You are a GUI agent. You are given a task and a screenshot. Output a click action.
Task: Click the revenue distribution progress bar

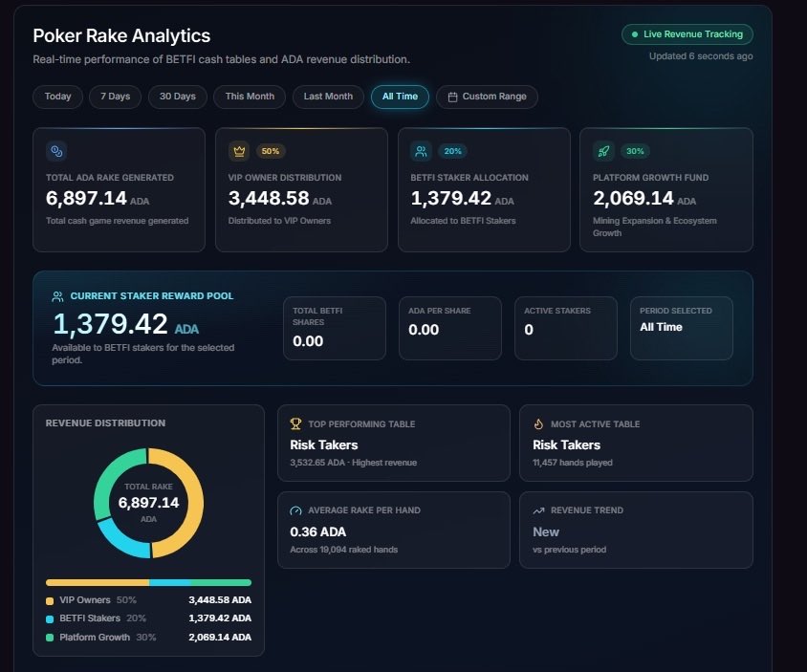[x=149, y=582]
